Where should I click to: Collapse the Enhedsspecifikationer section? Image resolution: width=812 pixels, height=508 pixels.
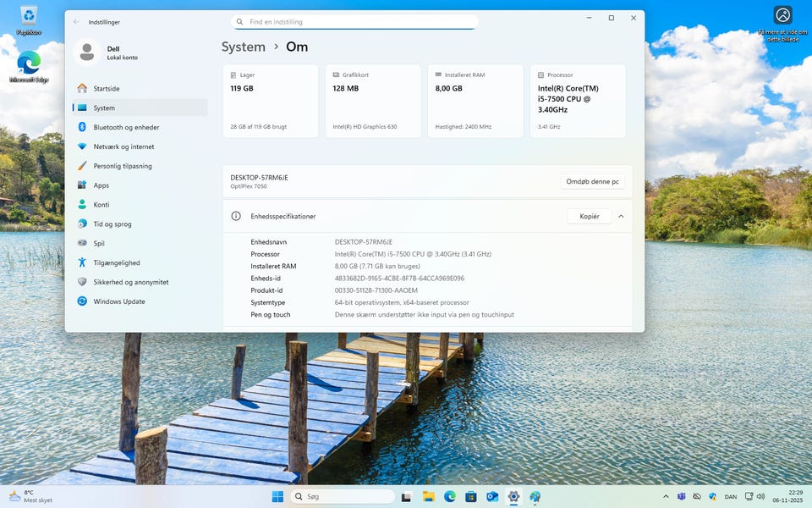pyautogui.click(x=621, y=217)
